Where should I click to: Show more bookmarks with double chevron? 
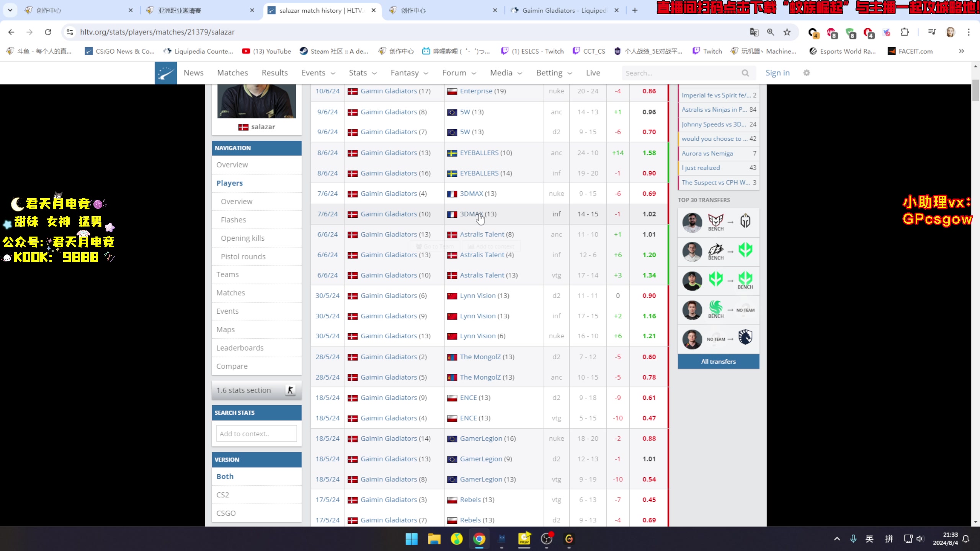pyautogui.click(x=961, y=51)
